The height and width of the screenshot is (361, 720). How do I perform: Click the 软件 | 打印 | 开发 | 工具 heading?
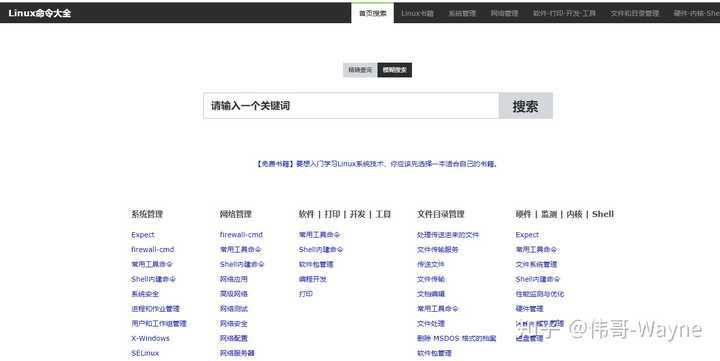345,214
